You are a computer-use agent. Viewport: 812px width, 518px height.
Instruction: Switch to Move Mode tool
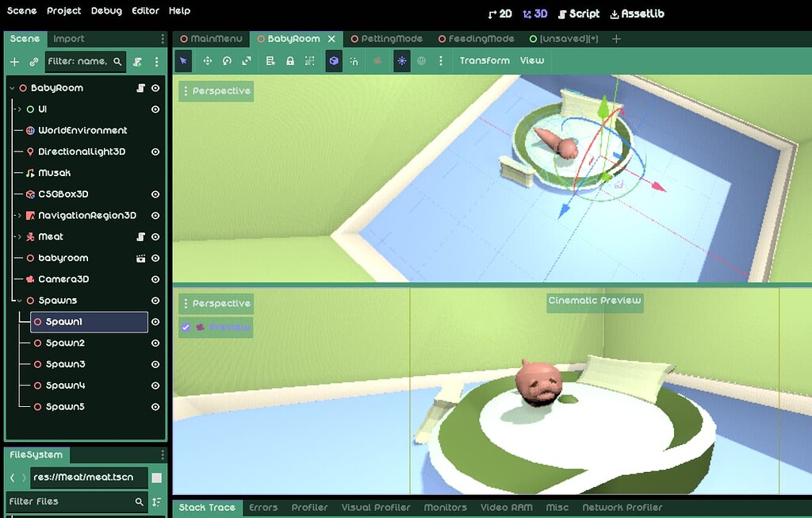pyautogui.click(x=207, y=61)
